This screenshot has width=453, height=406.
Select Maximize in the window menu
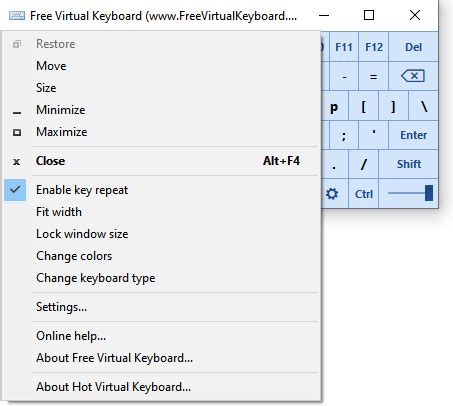tap(161, 132)
